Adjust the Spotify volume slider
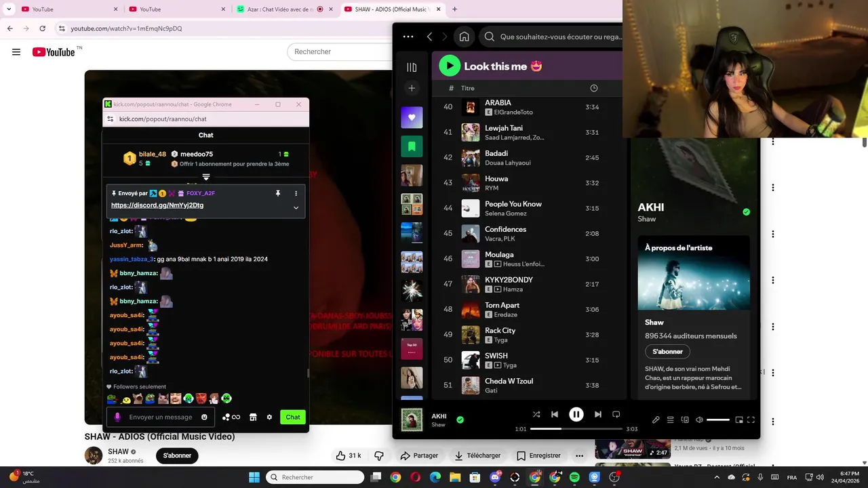 coord(718,420)
